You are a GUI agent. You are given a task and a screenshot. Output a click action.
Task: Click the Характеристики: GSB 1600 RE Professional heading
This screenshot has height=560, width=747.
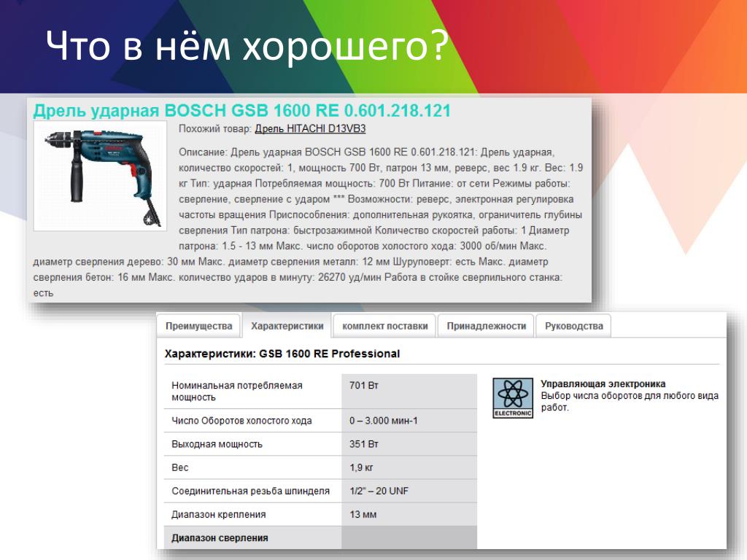point(282,354)
